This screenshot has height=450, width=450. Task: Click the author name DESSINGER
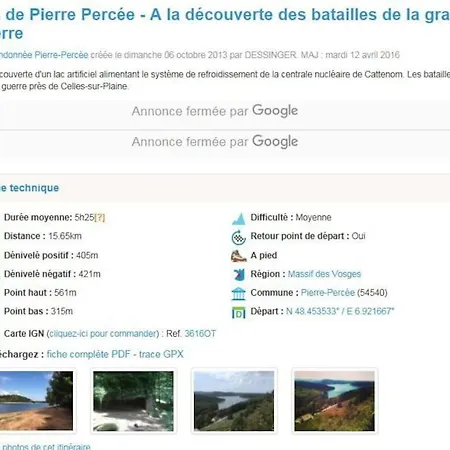[270, 55]
